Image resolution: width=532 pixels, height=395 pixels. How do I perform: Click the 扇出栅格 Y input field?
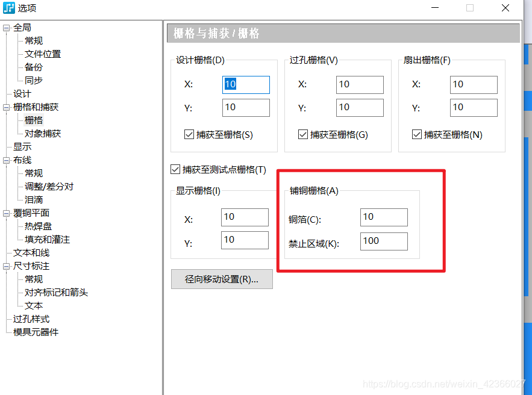pyautogui.click(x=474, y=107)
